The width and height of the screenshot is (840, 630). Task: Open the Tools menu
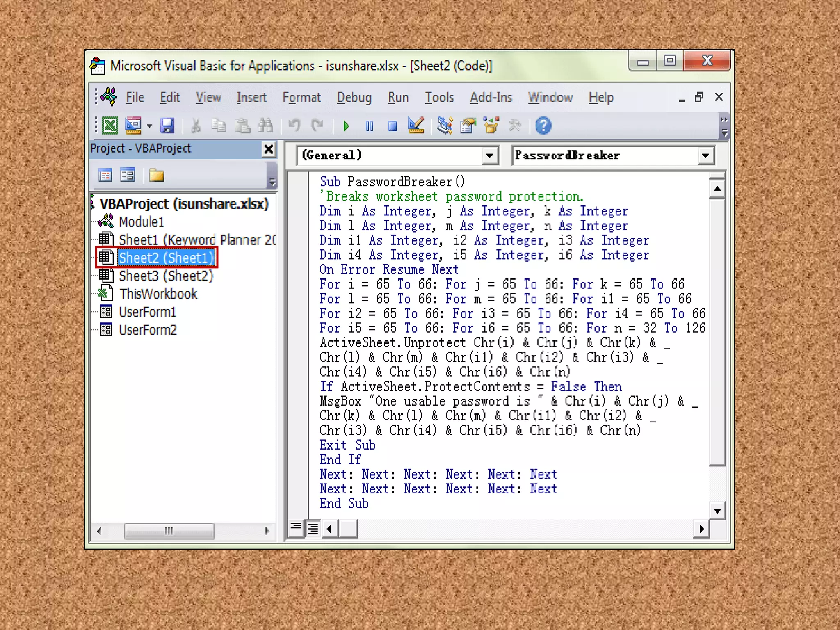(439, 98)
